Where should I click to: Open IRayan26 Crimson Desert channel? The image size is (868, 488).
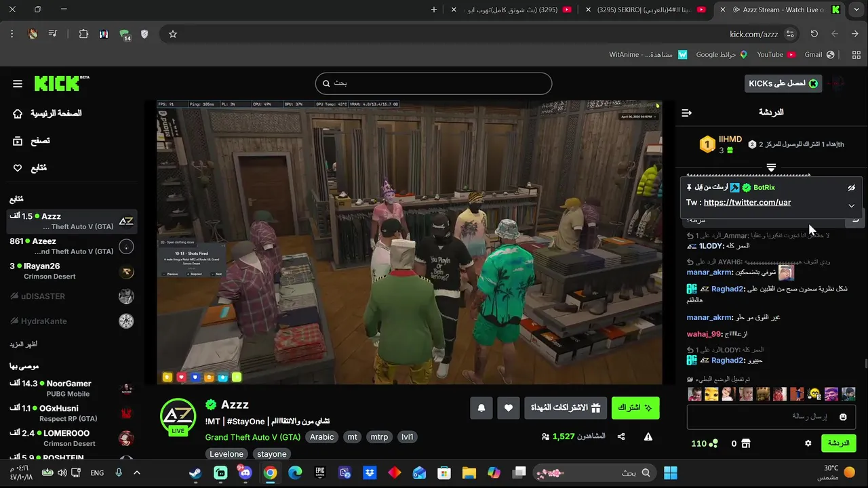71,271
